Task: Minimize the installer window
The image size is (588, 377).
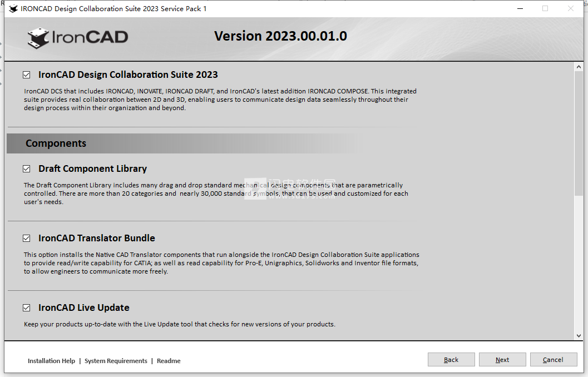Action: click(x=520, y=9)
